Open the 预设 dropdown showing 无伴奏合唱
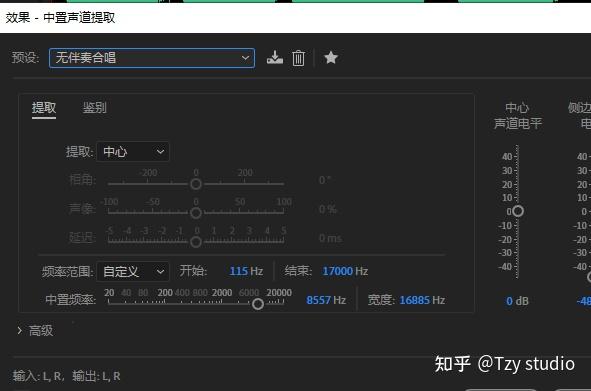 (x=152, y=58)
